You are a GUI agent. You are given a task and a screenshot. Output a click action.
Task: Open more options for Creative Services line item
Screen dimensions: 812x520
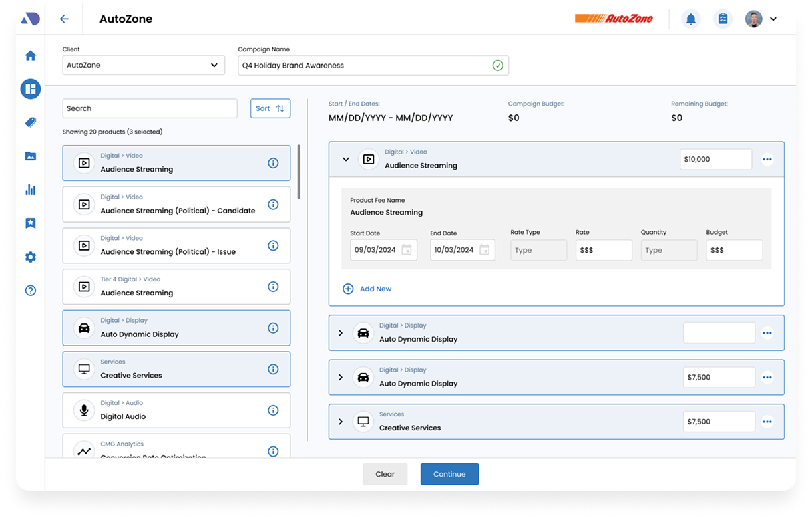coord(767,422)
